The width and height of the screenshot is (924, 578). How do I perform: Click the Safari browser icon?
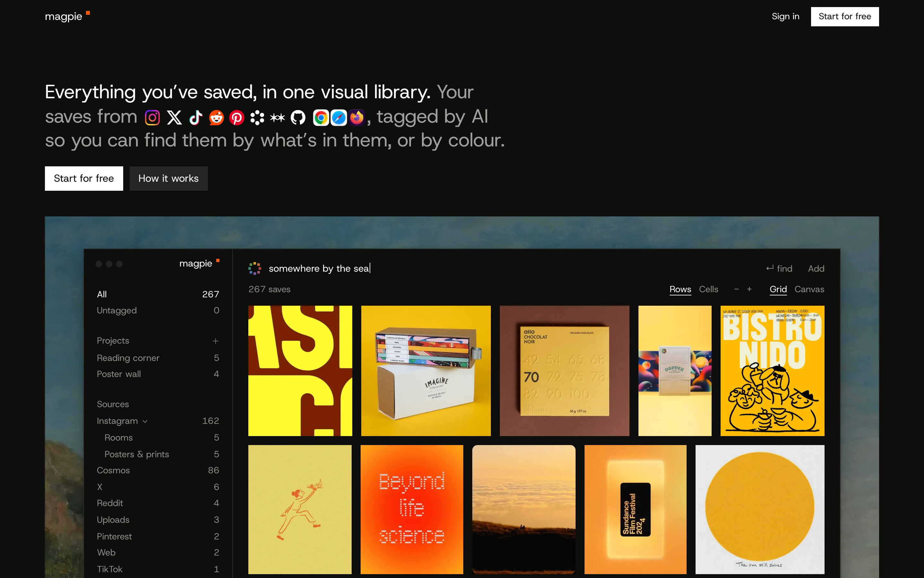point(339,118)
